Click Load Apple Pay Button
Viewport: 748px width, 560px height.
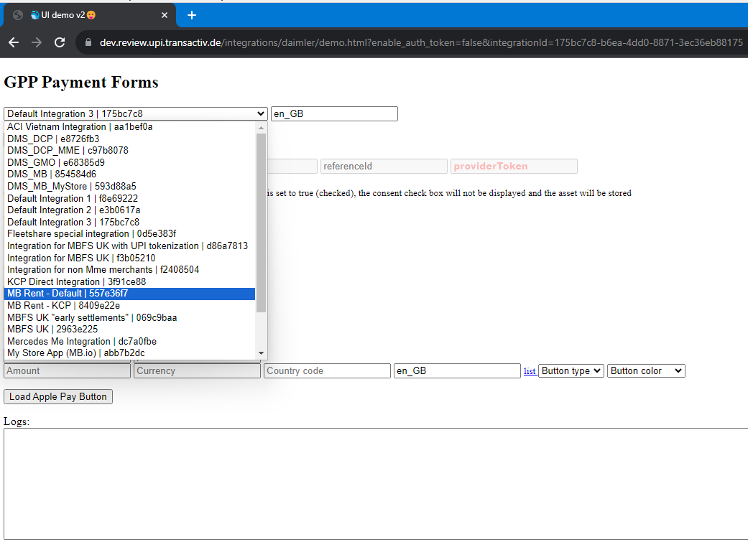pyautogui.click(x=58, y=396)
